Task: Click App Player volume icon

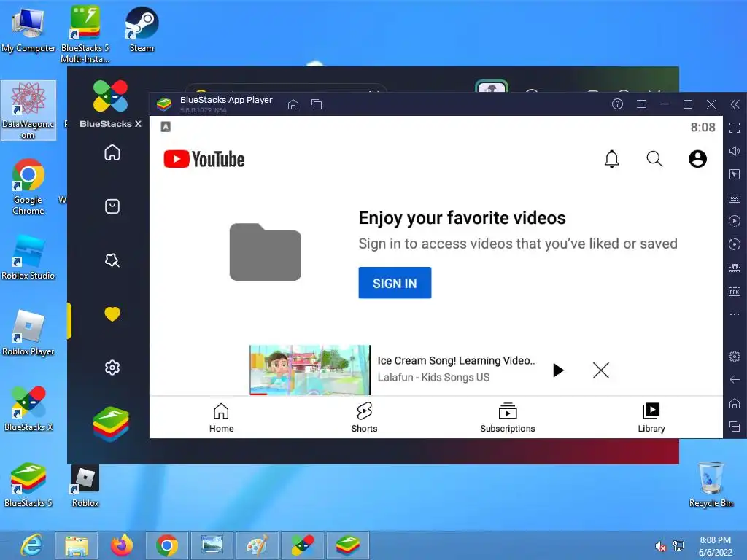Action: click(x=735, y=151)
